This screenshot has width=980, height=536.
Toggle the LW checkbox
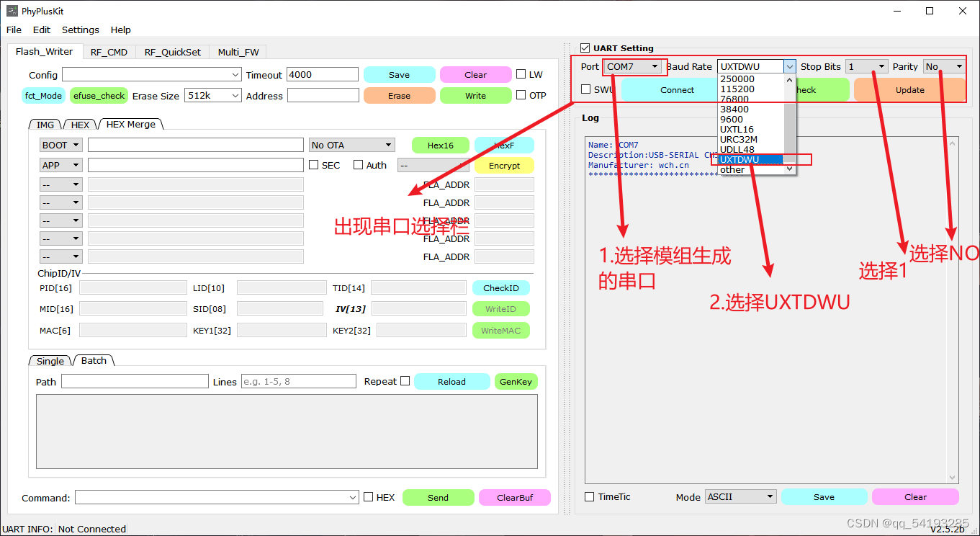521,74
